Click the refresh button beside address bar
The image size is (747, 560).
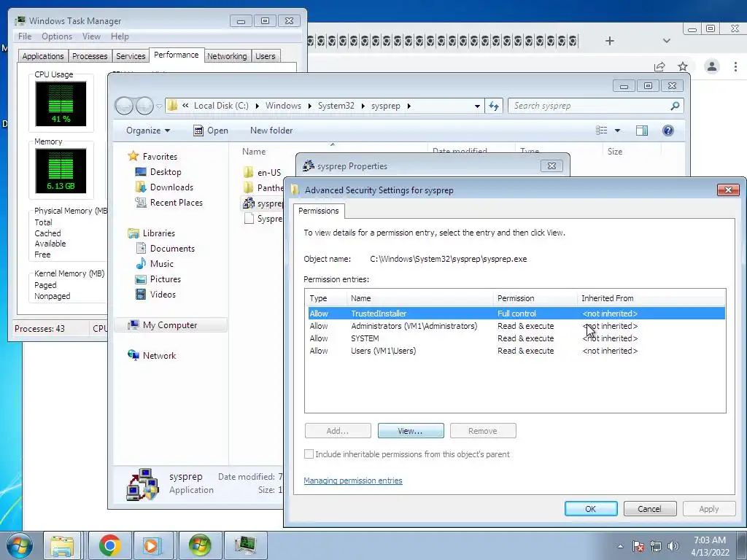[494, 106]
